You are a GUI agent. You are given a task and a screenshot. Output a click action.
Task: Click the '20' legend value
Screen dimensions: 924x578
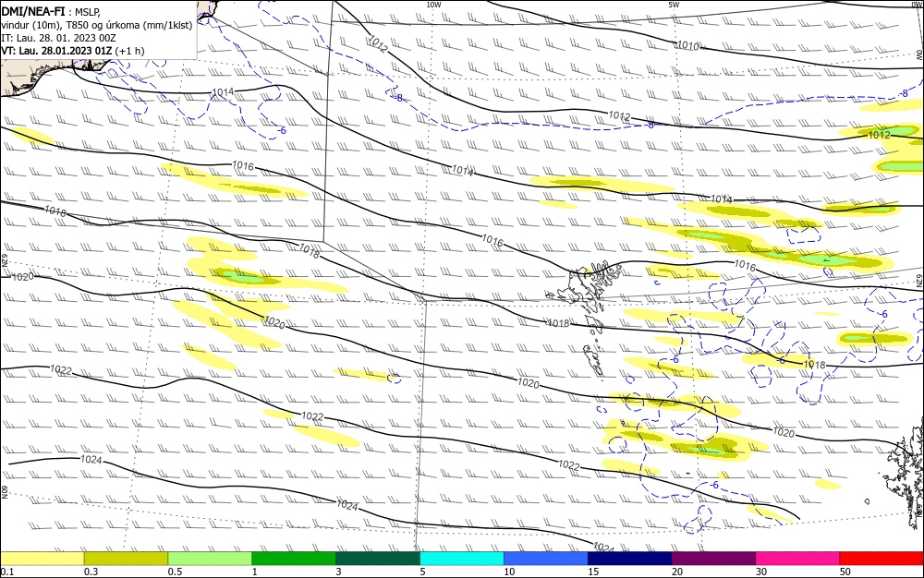pos(677,572)
